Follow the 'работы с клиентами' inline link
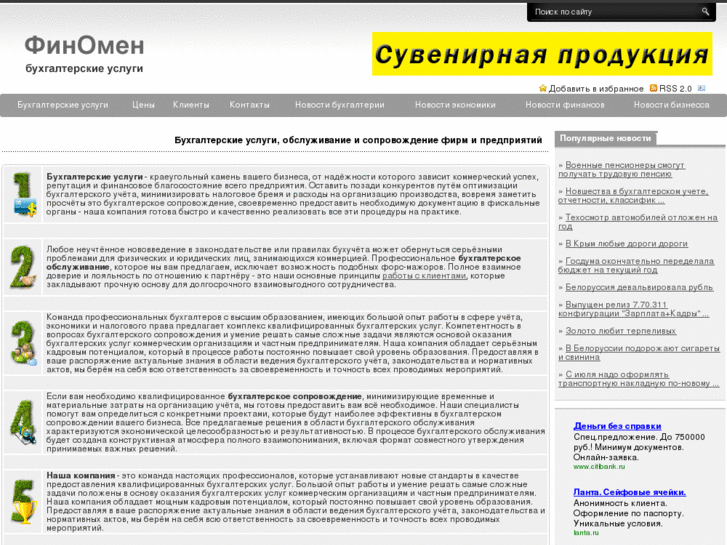This screenshot has width=727, height=545. [424, 276]
